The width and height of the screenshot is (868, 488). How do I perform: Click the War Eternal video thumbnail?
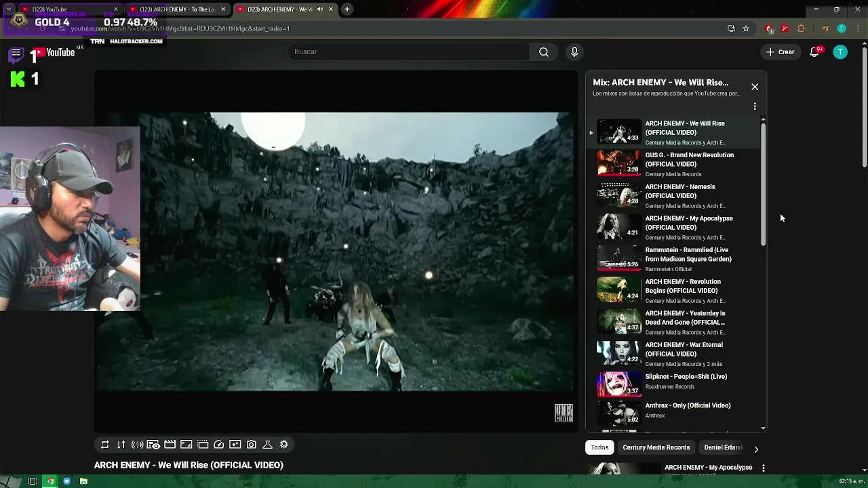coord(618,353)
